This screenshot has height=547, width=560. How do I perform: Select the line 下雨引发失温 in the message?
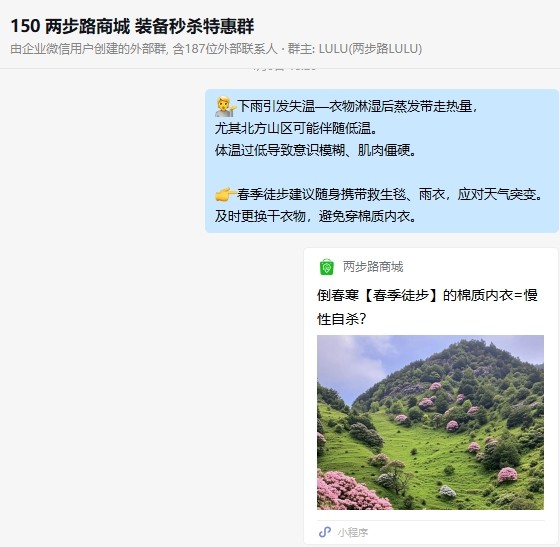pyautogui.click(x=357, y=106)
